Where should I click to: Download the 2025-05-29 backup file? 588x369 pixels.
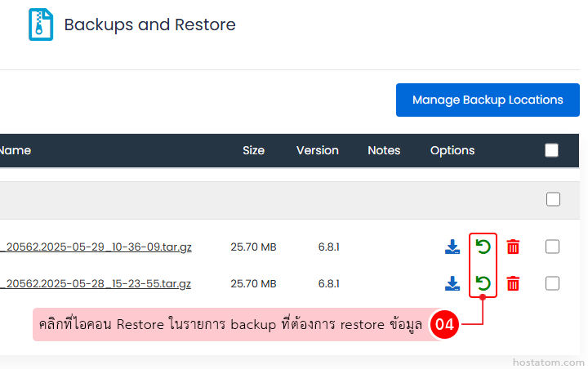(452, 247)
